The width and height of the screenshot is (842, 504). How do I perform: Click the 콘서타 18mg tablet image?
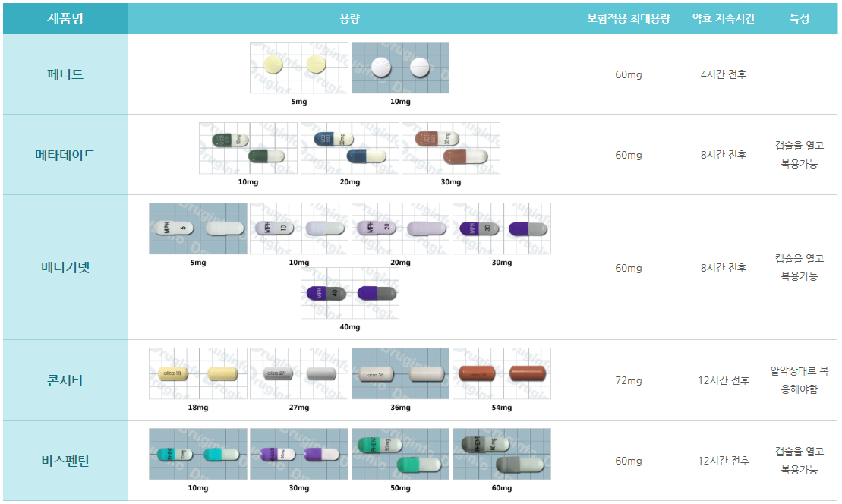pyautogui.click(x=198, y=373)
